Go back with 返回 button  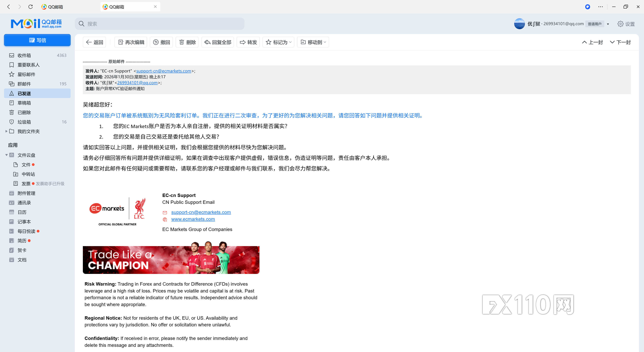tap(94, 42)
